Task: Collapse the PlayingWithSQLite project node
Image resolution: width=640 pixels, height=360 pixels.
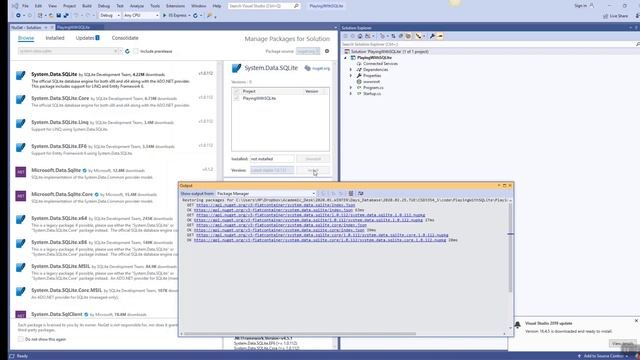Action: [345, 58]
